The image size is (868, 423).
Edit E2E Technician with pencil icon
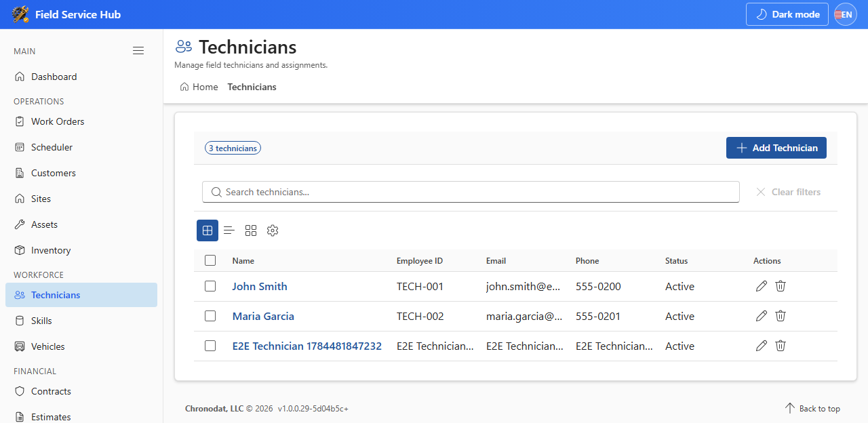762,346
